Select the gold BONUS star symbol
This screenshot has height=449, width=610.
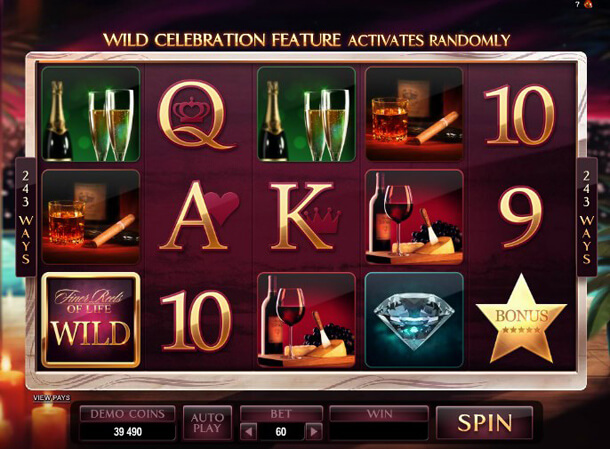pos(521,320)
